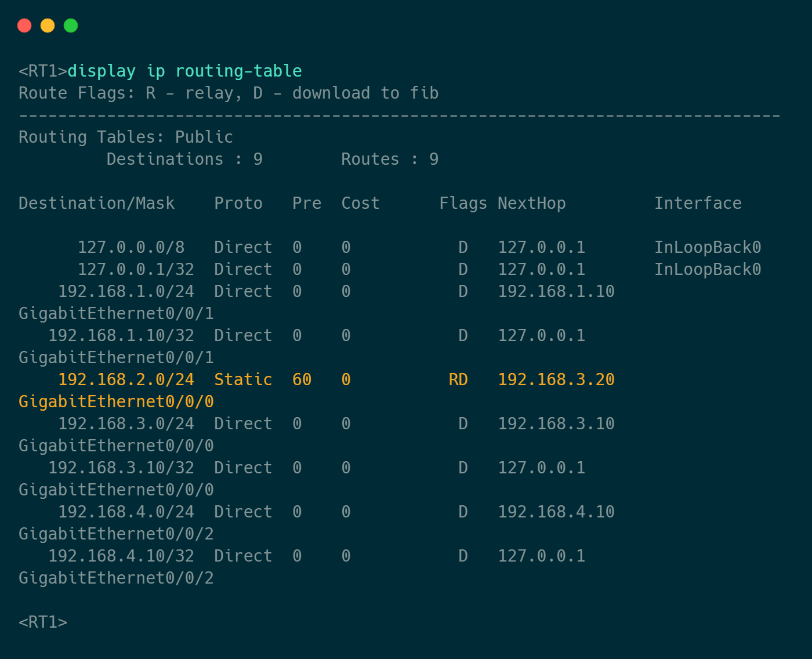Click the green maximize window button
Viewport: 812px width, 659px height.
tap(71, 26)
